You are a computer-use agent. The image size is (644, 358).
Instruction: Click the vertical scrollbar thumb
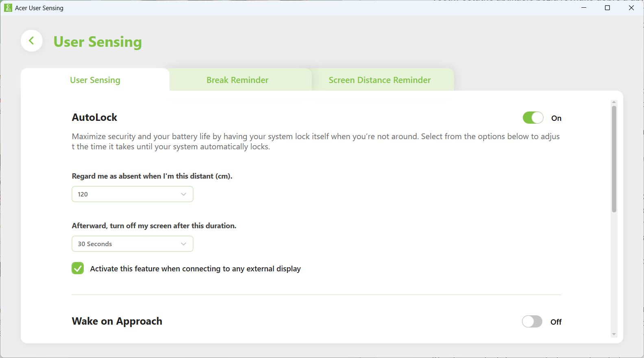coord(614,159)
